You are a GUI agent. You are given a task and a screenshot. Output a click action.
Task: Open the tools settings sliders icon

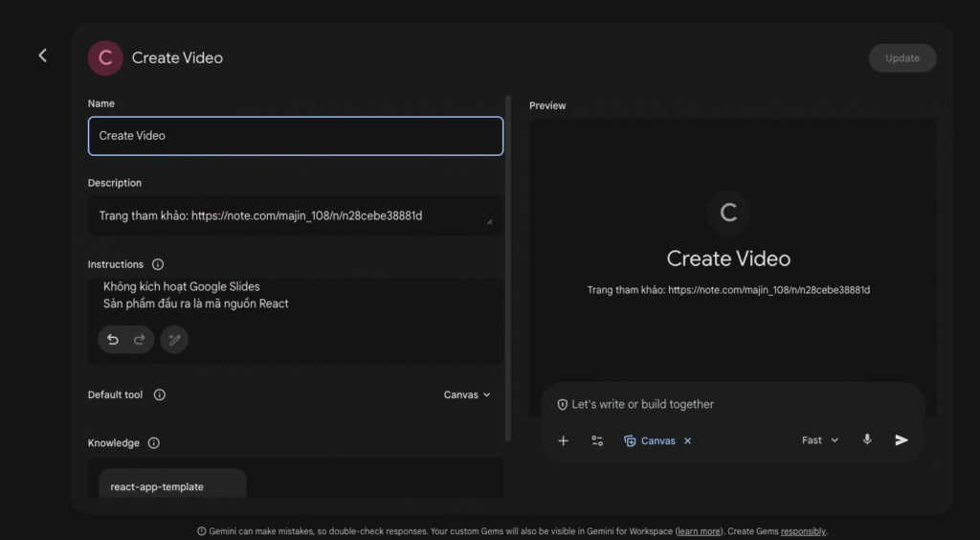coord(597,440)
